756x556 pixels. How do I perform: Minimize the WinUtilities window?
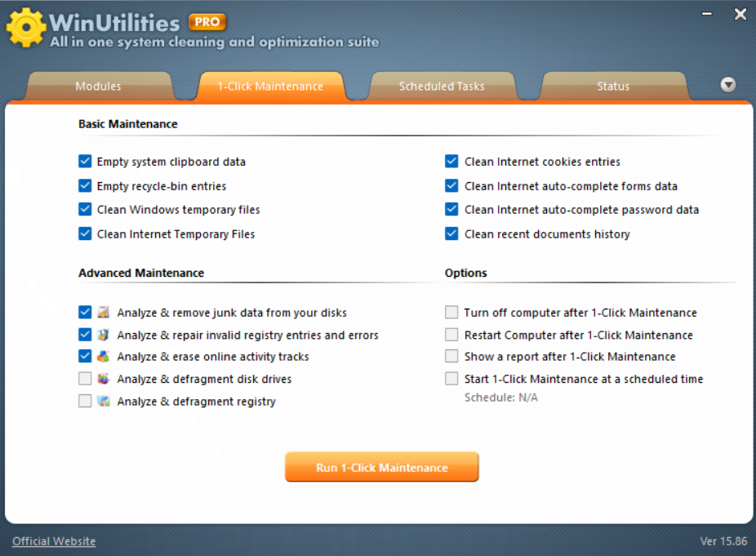pyautogui.click(x=707, y=14)
